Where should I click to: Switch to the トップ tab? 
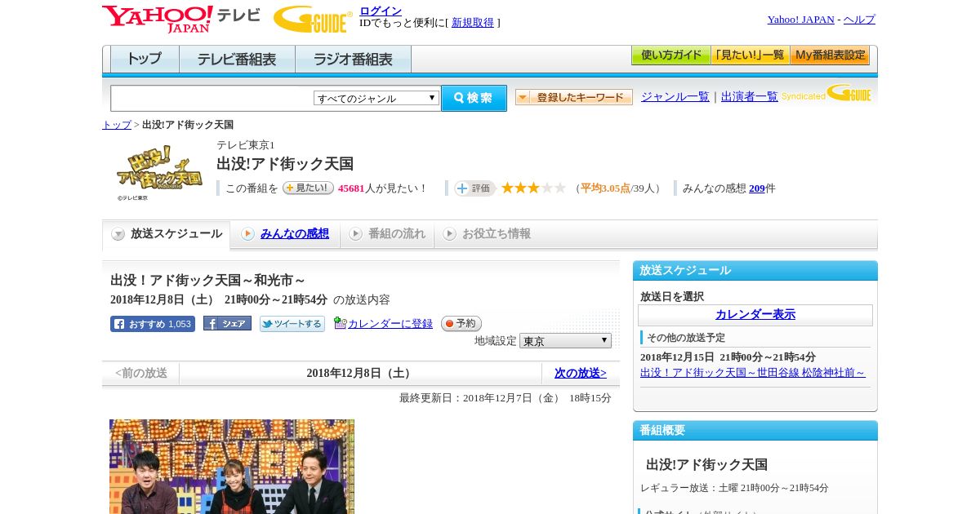[145, 60]
